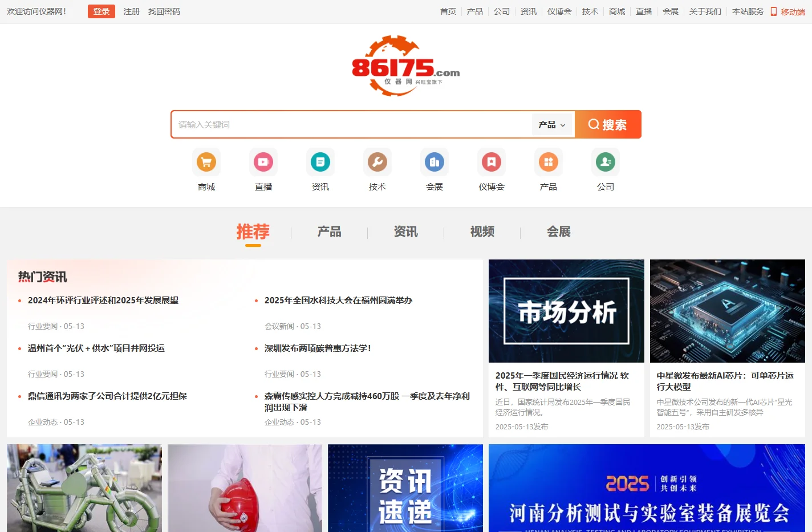Open the 仪博会 bookmark icon
The width and height of the screenshot is (812, 532).
492,162
